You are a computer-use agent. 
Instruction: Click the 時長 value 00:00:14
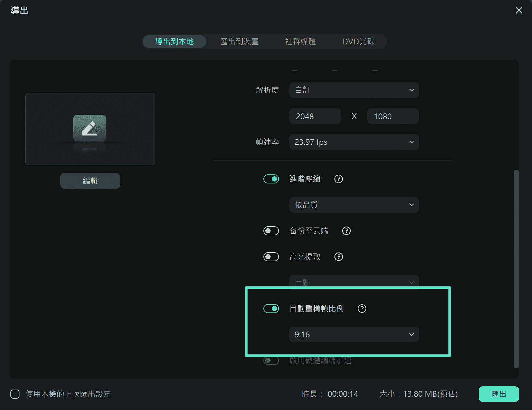pos(343,394)
